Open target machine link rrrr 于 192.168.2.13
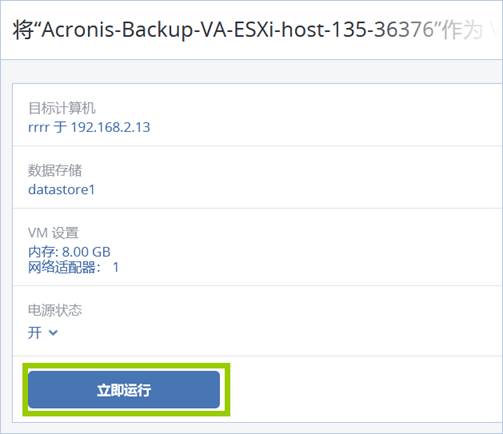 [x=89, y=127]
